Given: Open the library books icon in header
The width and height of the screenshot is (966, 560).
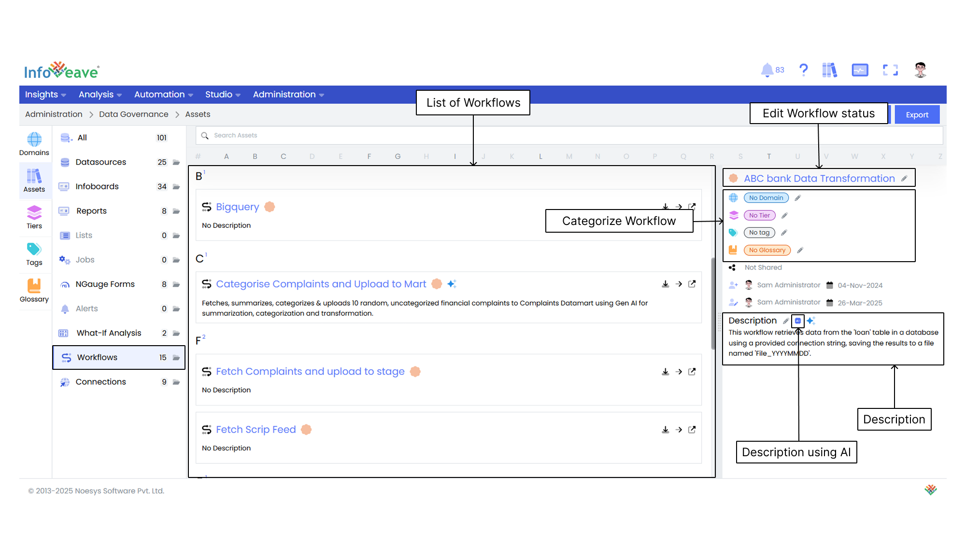Looking at the screenshot, I should [x=829, y=70].
